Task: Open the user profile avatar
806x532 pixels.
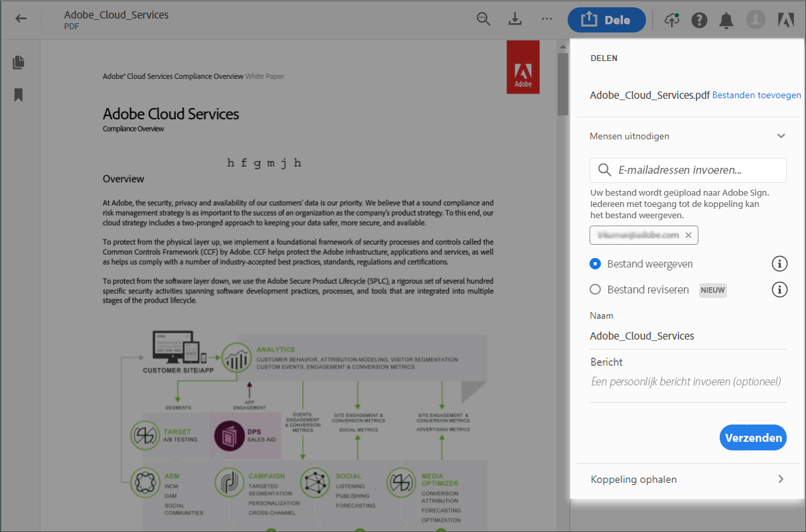Action: click(756, 20)
